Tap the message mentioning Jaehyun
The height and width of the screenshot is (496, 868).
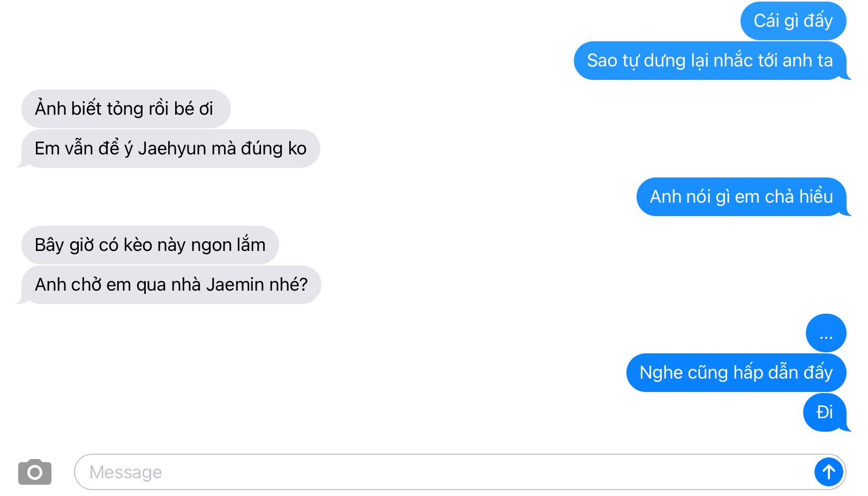(x=169, y=149)
